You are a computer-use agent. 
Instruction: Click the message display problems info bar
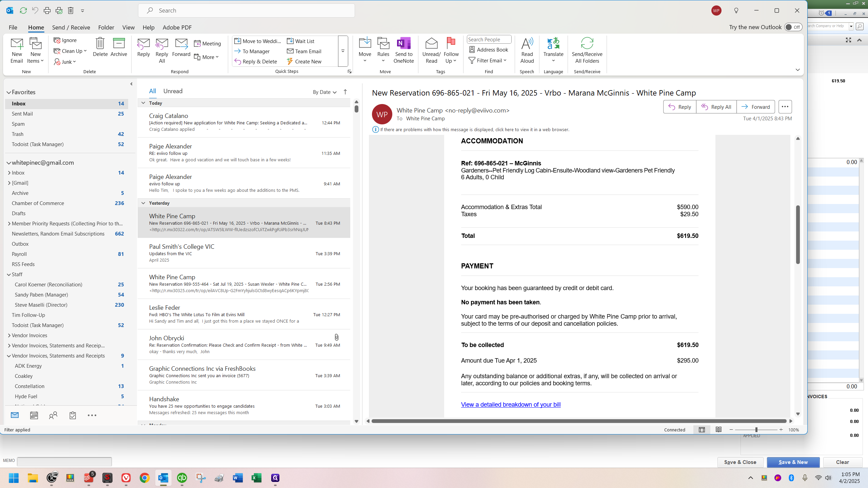pyautogui.click(x=471, y=129)
